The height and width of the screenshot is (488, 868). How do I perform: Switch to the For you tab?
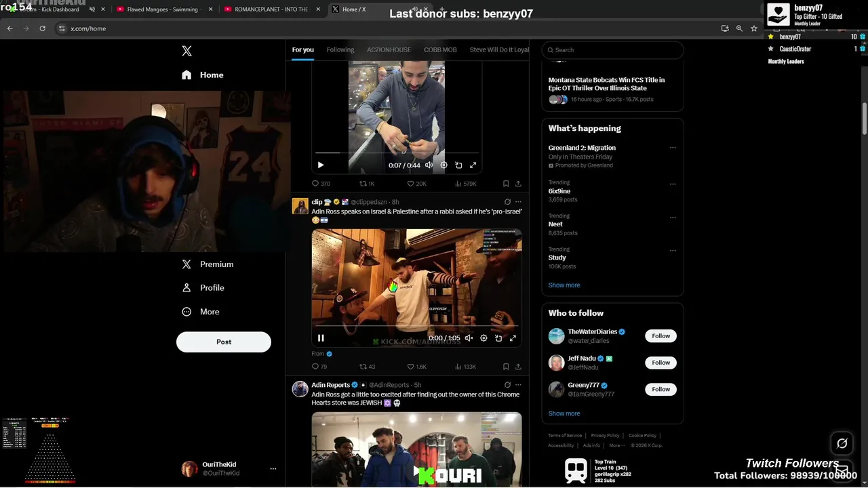tap(303, 49)
